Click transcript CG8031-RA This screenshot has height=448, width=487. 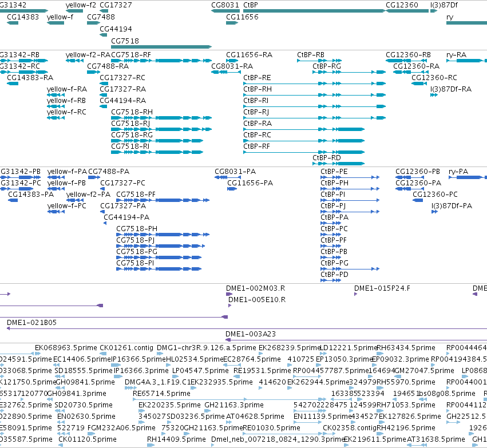click(x=232, y=66)
